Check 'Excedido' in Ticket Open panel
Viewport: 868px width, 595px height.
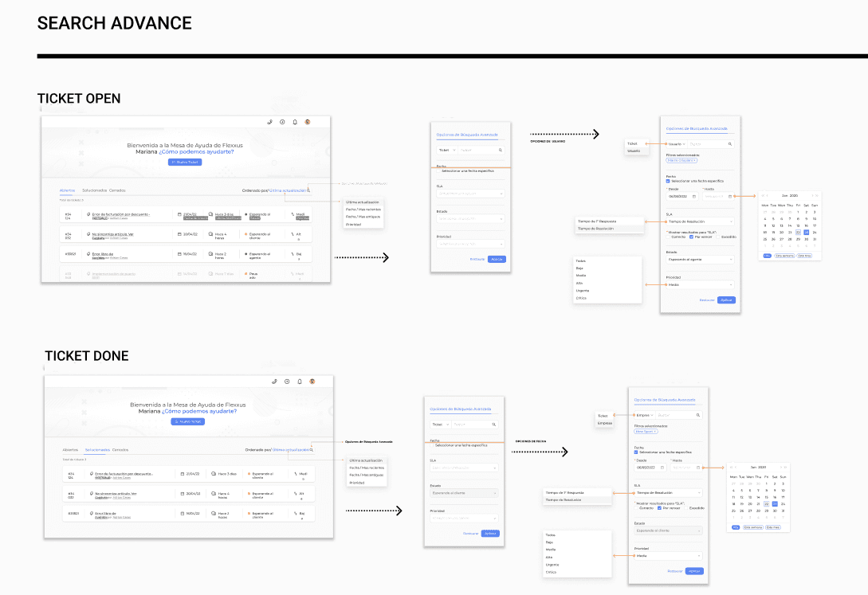(718, 237)
